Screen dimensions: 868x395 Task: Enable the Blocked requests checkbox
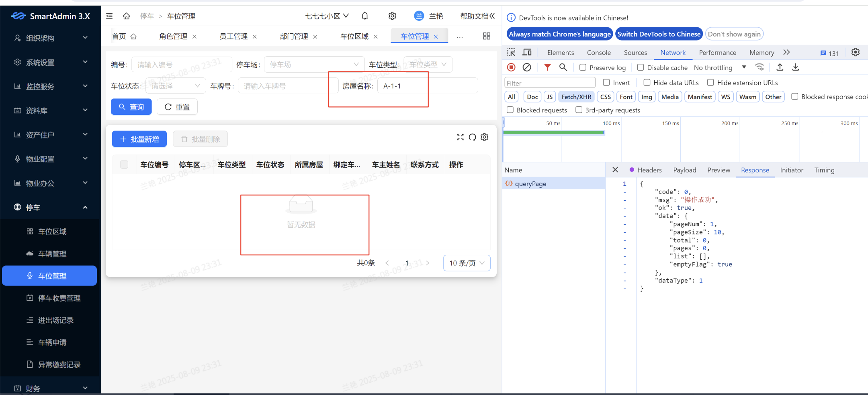510,110
